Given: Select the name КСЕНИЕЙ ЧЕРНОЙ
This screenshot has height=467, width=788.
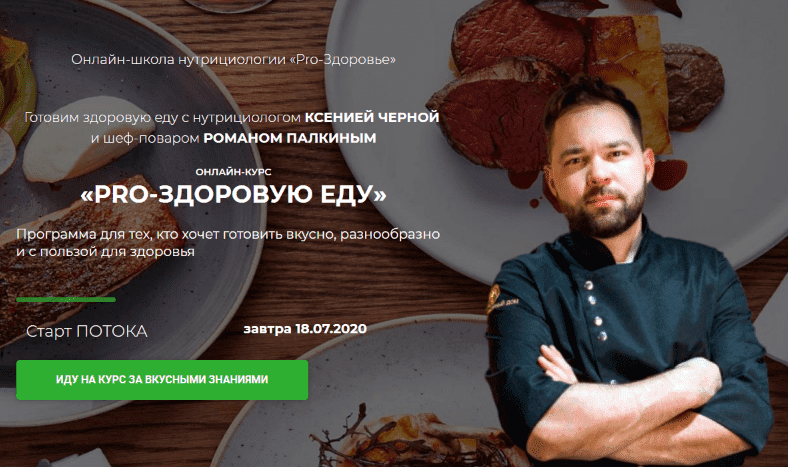Looking at the screenshot, I should [x=372, y=117].
